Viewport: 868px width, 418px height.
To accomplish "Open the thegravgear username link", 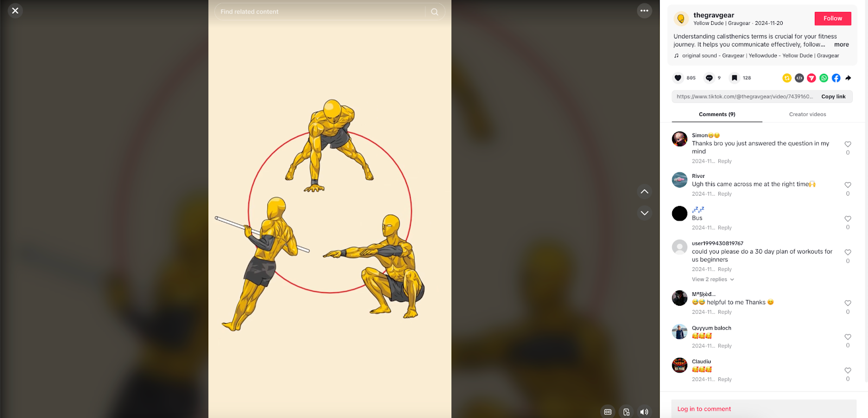I will coord(713,15).
